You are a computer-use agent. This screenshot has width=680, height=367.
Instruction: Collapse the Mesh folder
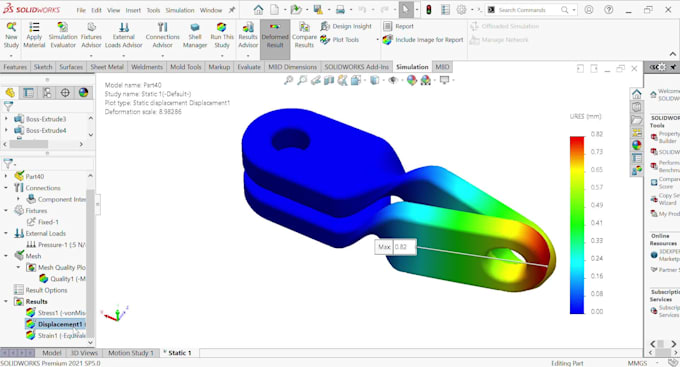[6, 256]
